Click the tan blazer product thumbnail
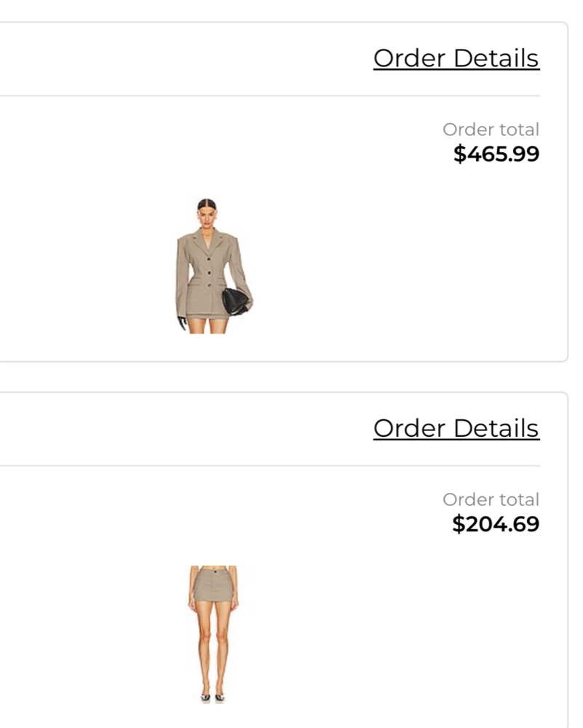 (x=211, y=266)
